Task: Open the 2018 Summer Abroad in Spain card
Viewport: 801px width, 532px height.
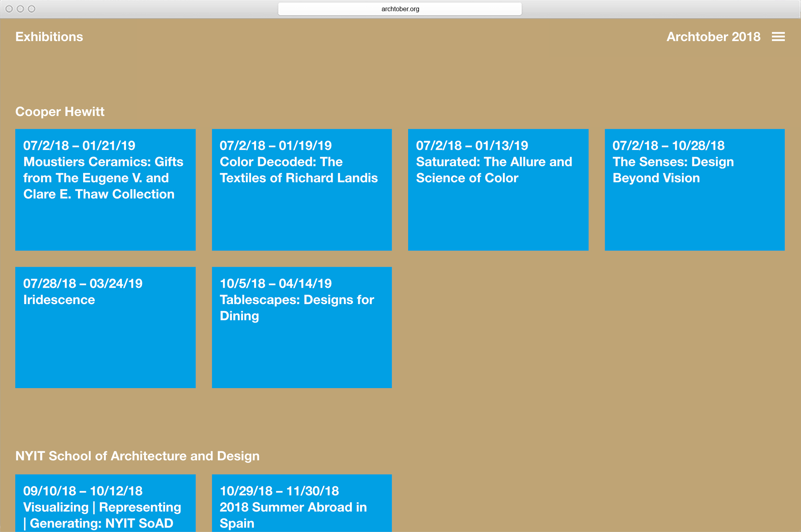Action: pyautogui.click(x=302, y=503)
